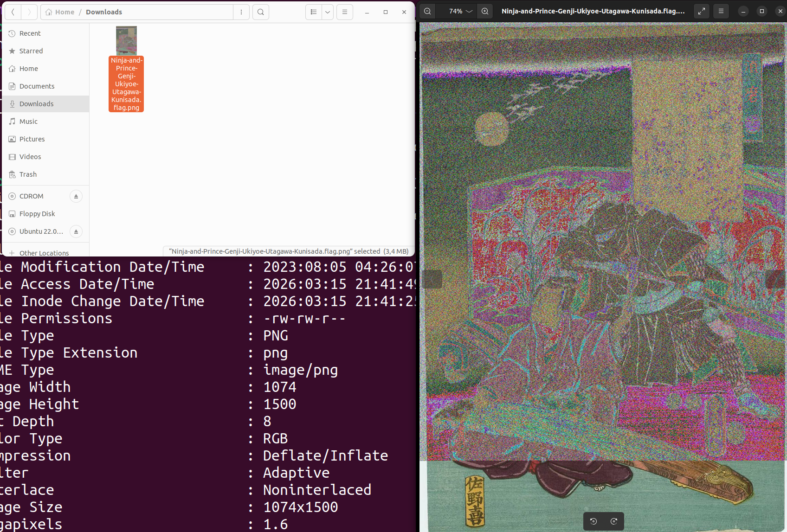Rotate the image counter-clockwise
787x532 pixels.
593,521
